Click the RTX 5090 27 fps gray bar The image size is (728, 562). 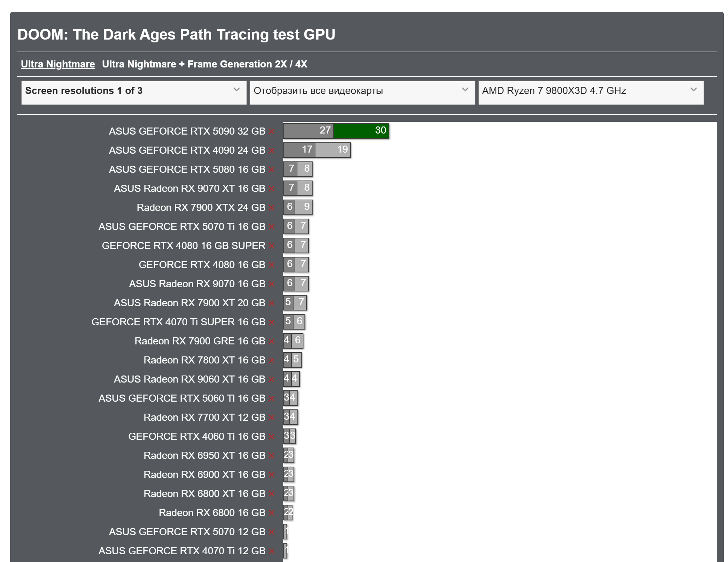click(308, 131)
